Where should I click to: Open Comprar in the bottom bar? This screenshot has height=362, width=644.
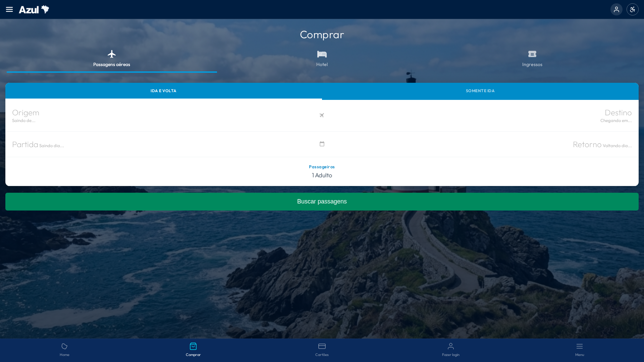(x=193, y=350)
